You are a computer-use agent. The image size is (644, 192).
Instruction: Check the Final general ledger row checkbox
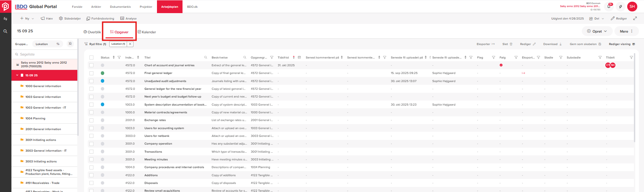coord(91,73)
